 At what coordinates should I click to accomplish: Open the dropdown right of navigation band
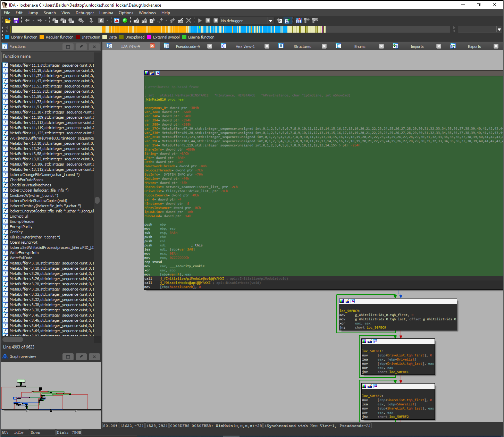pos(499,30)
